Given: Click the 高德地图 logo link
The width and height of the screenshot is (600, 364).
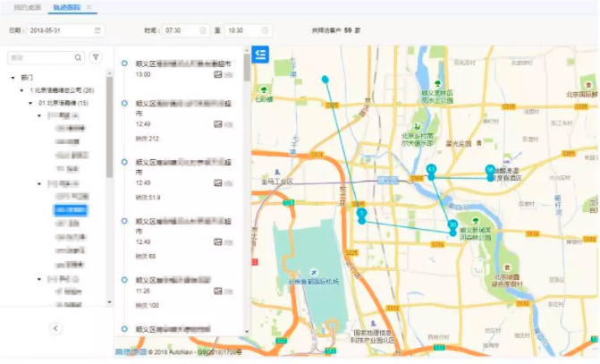Looking at the screenshot, I should pos(131,351).
